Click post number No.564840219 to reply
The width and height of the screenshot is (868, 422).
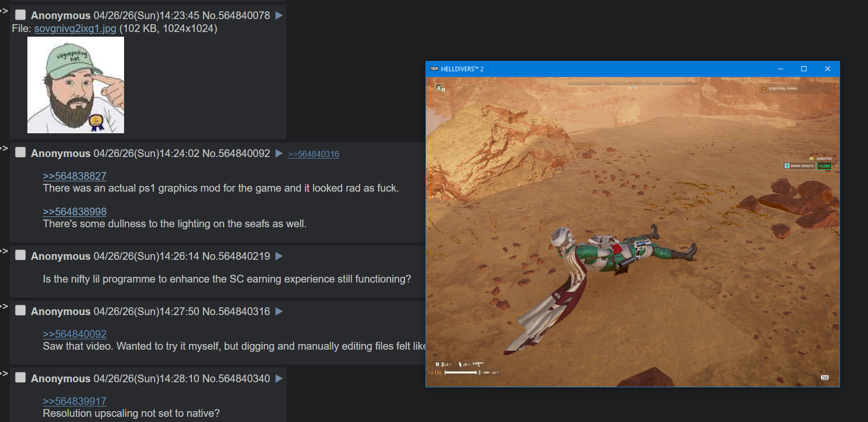click(x=236, y=256)
